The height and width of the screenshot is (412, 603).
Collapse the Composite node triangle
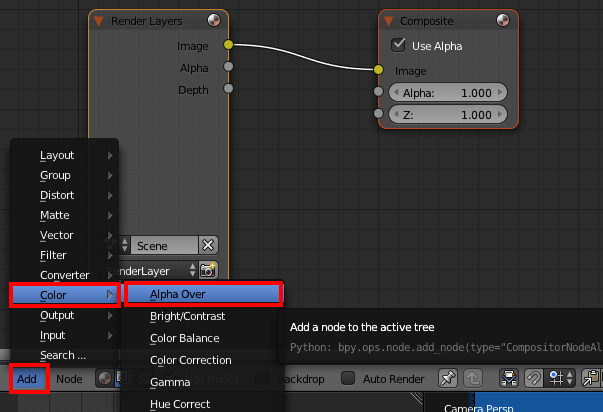(388, 21)
